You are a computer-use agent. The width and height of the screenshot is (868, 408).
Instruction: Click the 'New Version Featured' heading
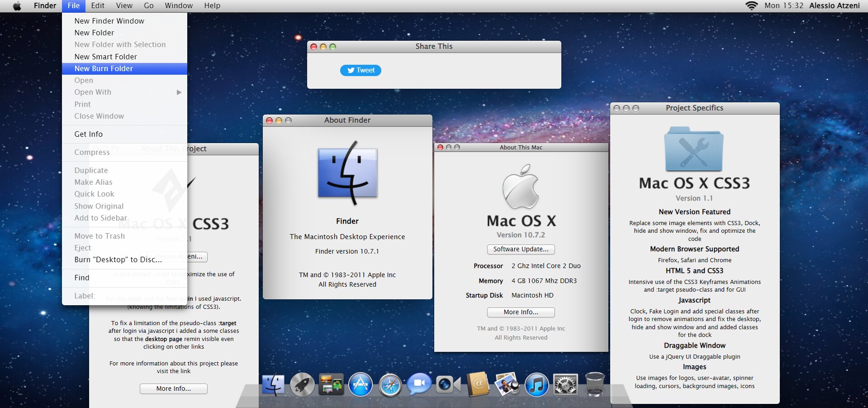(695, 212)
